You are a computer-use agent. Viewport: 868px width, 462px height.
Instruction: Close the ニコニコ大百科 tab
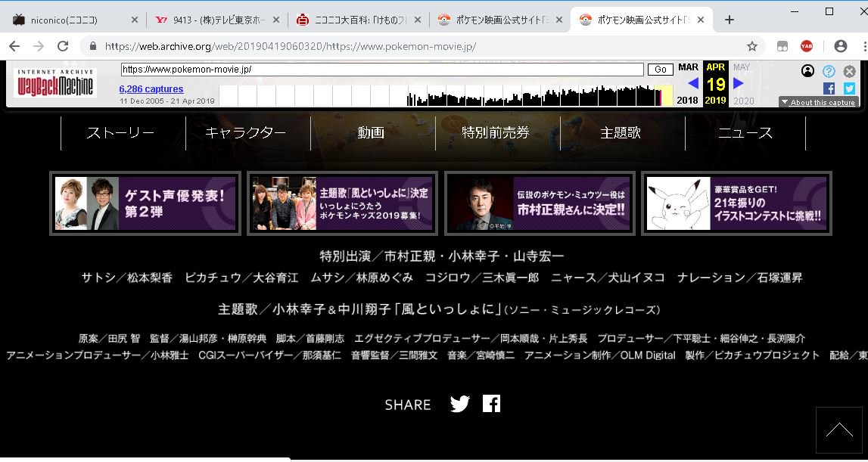(x=418, y=20)
